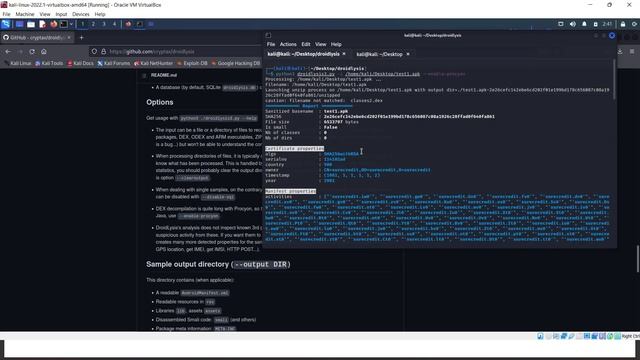Viewport: 640px width, 360px height.
Task: Open Kali Tools bookmark
Action: click(49, 63)
